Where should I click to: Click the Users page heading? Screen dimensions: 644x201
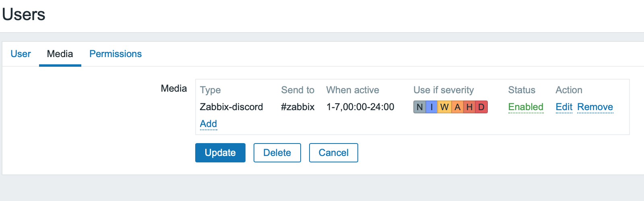click(24, 14)
